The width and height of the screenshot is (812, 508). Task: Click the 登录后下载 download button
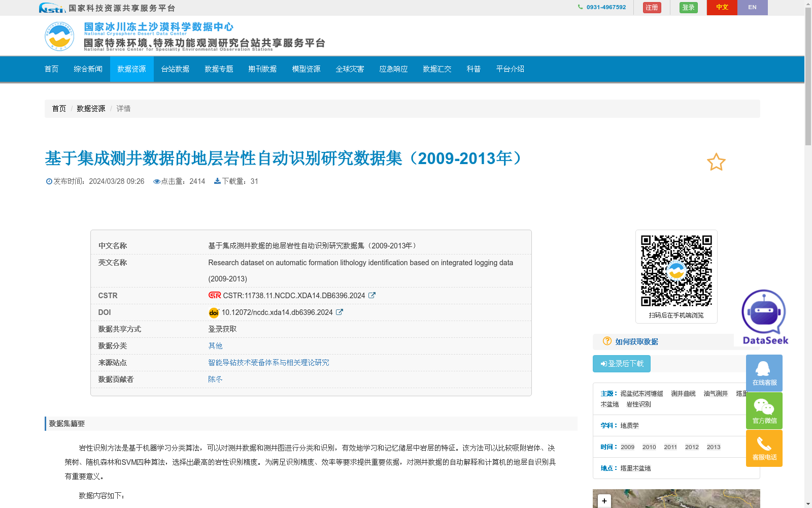pos(622,364)
